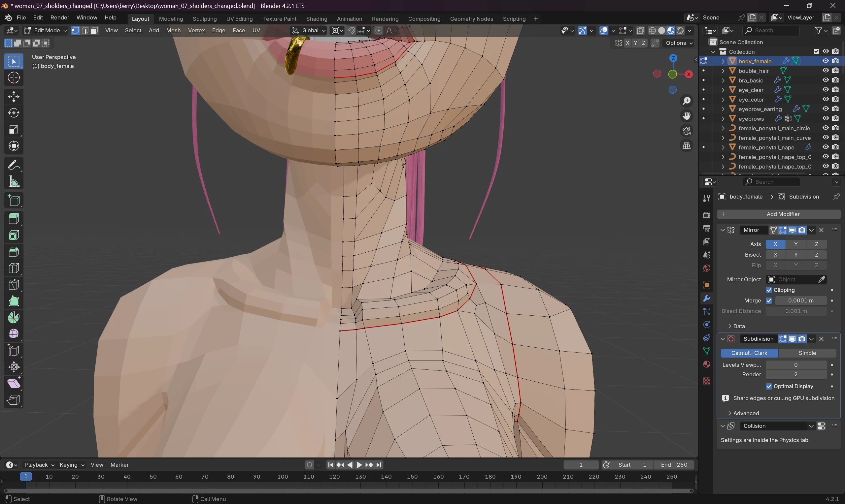Uncheck Optimal Display in Subdivision modifier
This screenshot has height=504, width=845.
tap(769, 387)
